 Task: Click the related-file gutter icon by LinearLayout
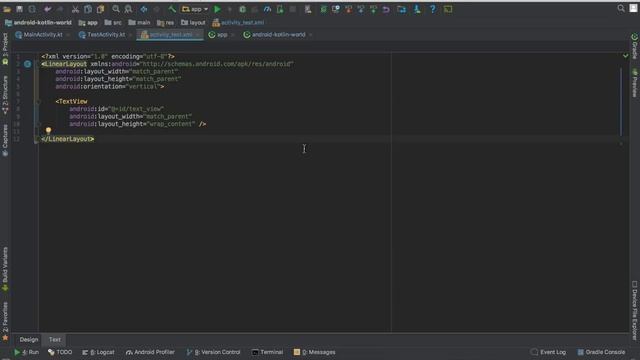coord(27,64)
